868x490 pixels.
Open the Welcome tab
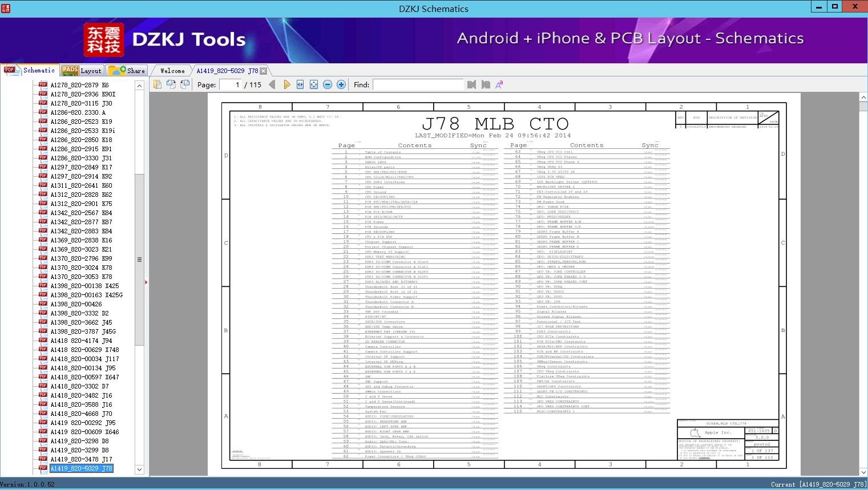(172, 71)
